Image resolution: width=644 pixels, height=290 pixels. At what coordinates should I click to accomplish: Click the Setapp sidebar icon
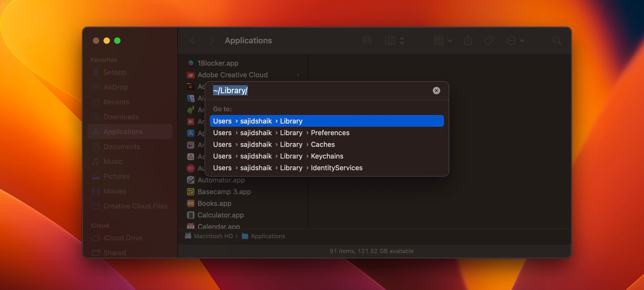[x=96, y=72]
